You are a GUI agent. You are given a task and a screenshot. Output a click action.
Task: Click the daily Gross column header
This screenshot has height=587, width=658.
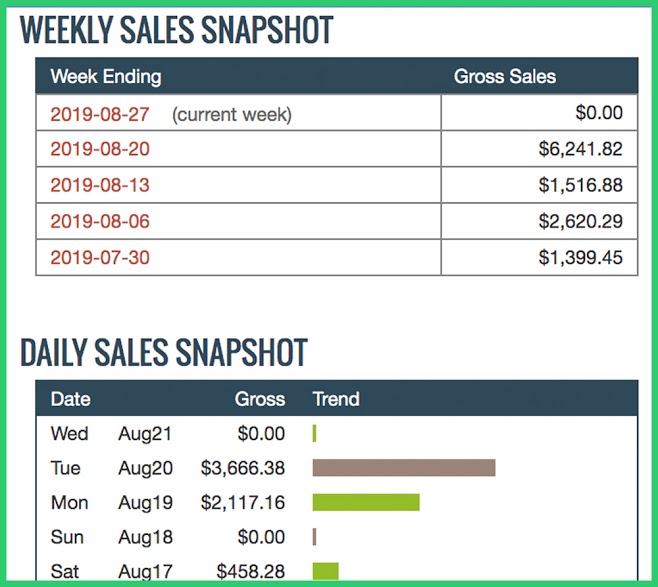pyautogui.click(x=259, y=399)
